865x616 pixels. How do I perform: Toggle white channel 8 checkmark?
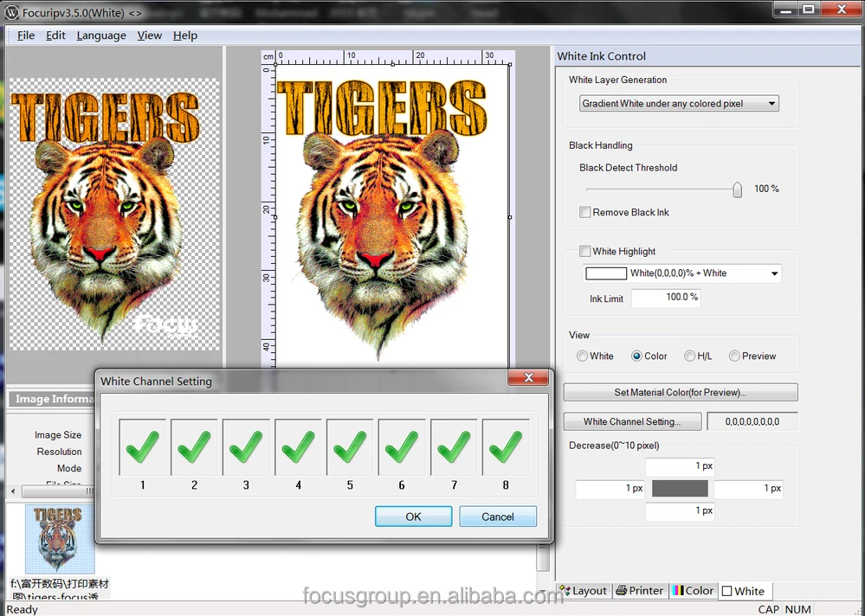tap(506, 447)
